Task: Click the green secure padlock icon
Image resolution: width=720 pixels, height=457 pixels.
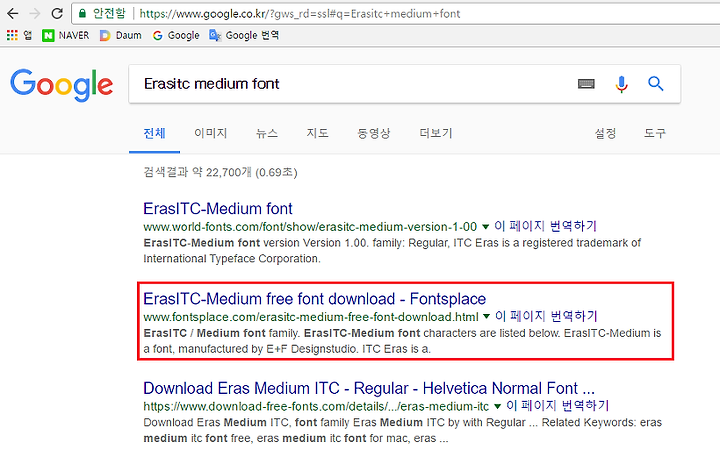Action: coord(82,13)
